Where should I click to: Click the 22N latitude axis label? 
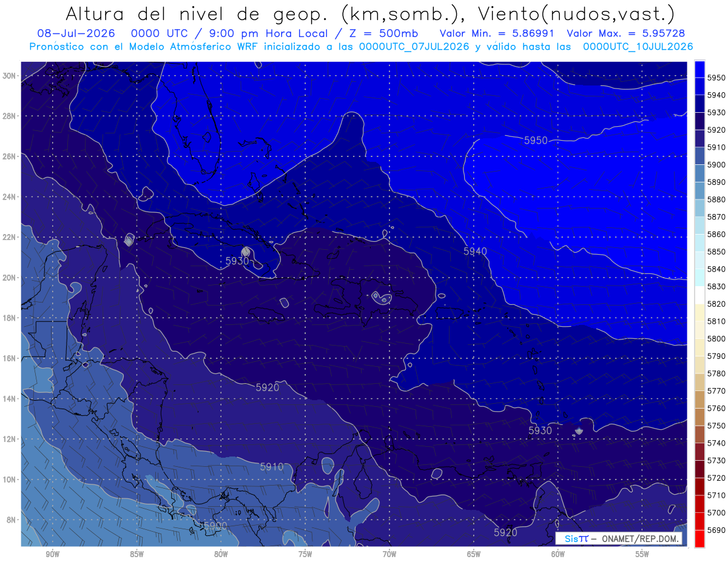tap(10, 237)
